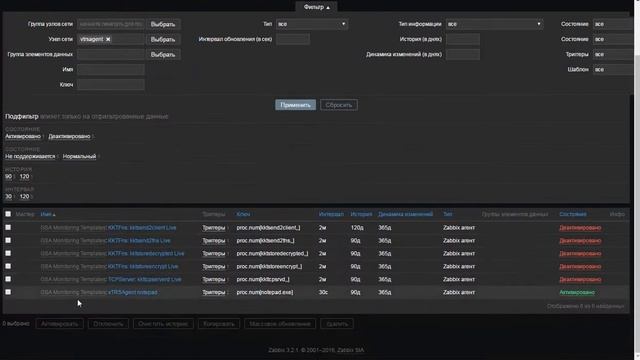Click the Очистить историю button

click(163, 324)
